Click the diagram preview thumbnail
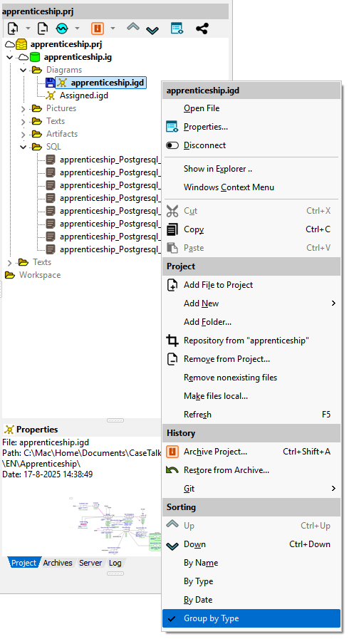 click(x=115, y=526)
